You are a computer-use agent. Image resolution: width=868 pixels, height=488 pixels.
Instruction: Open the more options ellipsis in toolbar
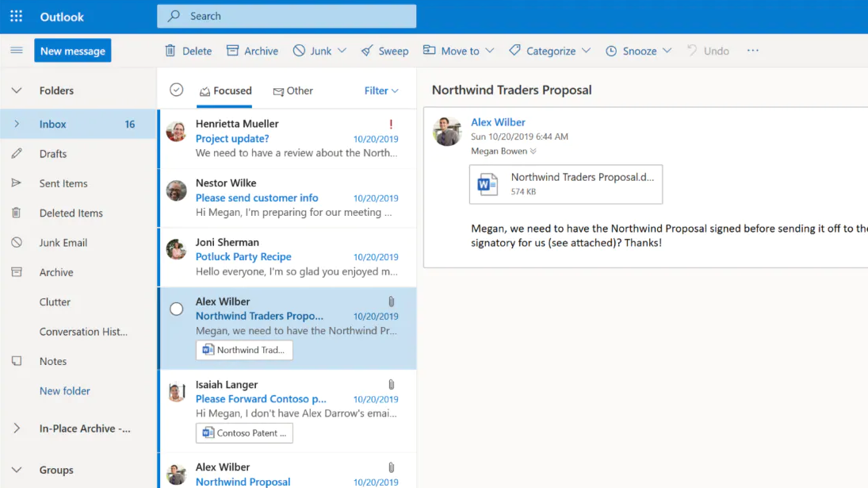click(752, 51)
